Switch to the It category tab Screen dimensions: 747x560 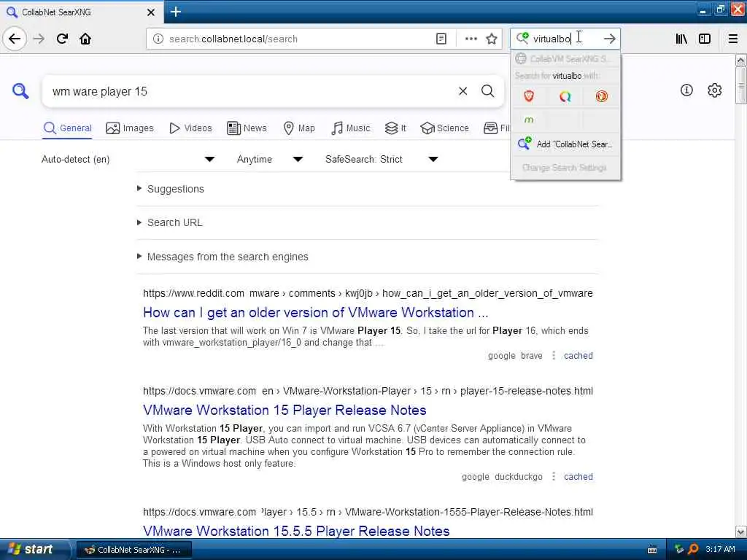point(395,128)
